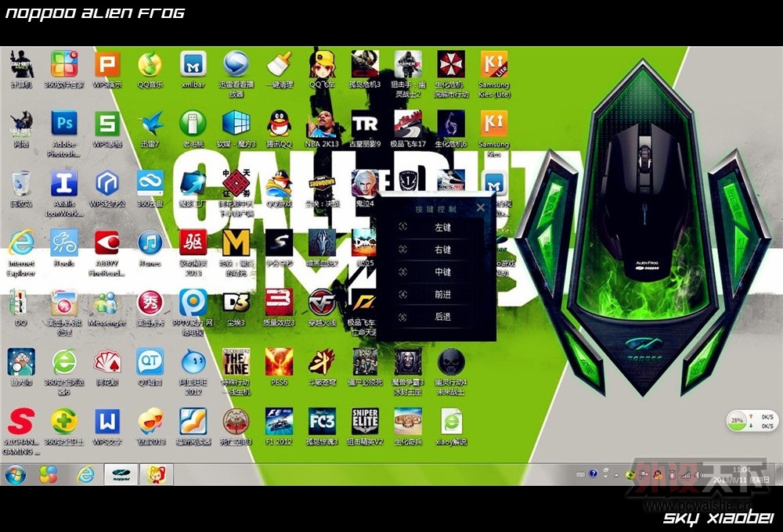This screenshot has height=532, width=783.
Task: Open Samsung Kies (Lite) icon
Action: tap(494, 64)
